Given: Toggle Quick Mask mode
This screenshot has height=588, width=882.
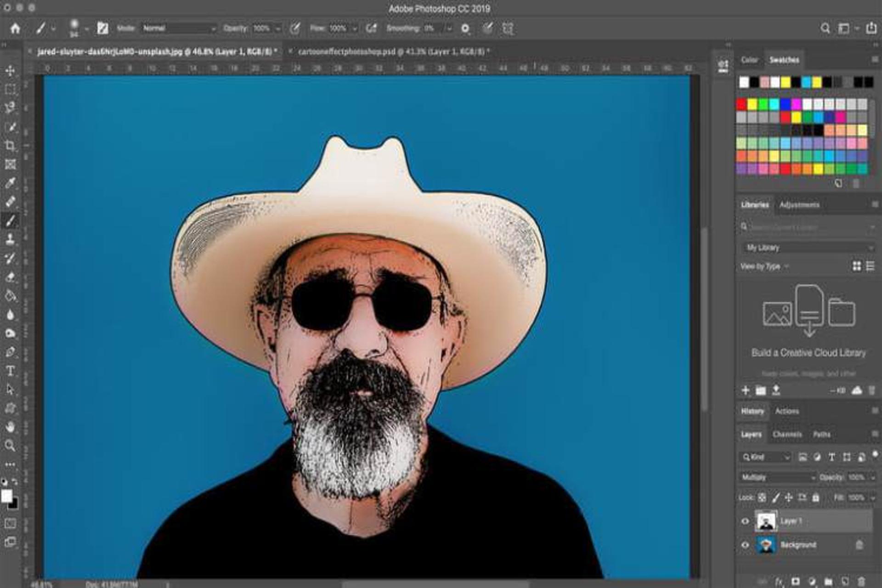Looking at the screenshot, I should pos(10,523).
